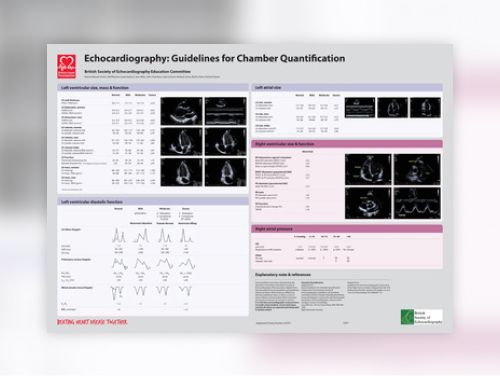Screen dimensions: 500x376
Task: Click the red 'Beating heart disease together' slogan
Action: (92, 322)
